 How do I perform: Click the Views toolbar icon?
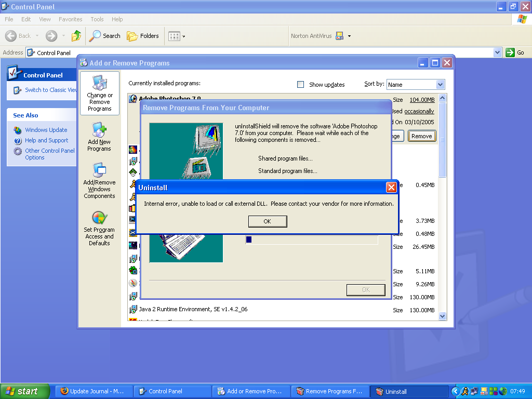coord(174,36)
